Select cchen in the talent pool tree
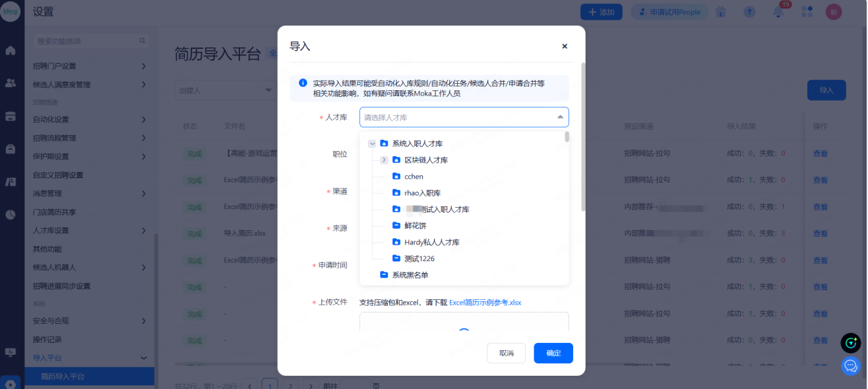Viewport: 868px width, 389px height. pos(414,177)
